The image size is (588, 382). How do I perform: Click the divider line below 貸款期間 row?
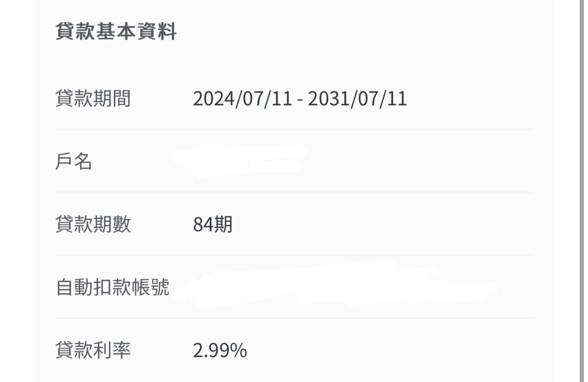pos(294,130)
